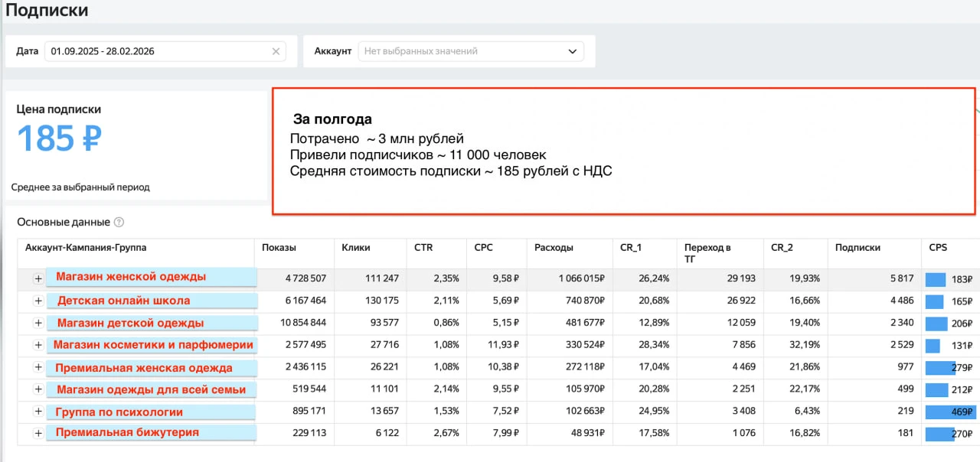Click the 185 ₽ subscription price value
Screen dimensions: 980x462
[x=59, y=138]
